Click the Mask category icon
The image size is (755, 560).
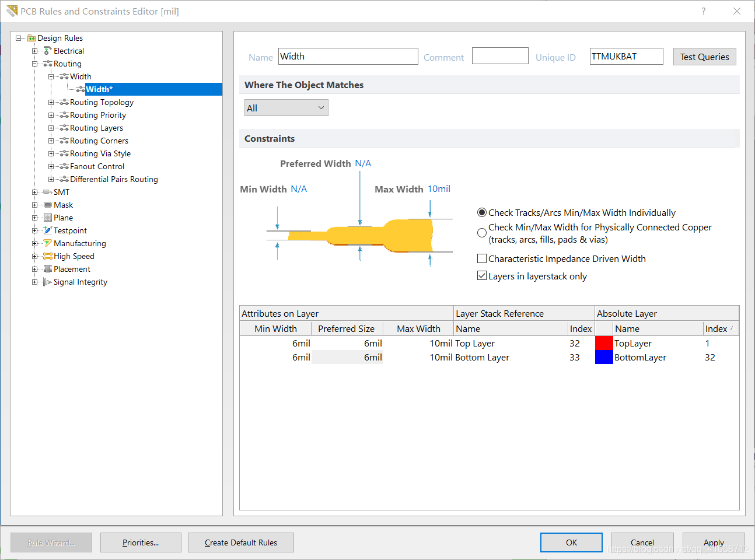(48, 205)
